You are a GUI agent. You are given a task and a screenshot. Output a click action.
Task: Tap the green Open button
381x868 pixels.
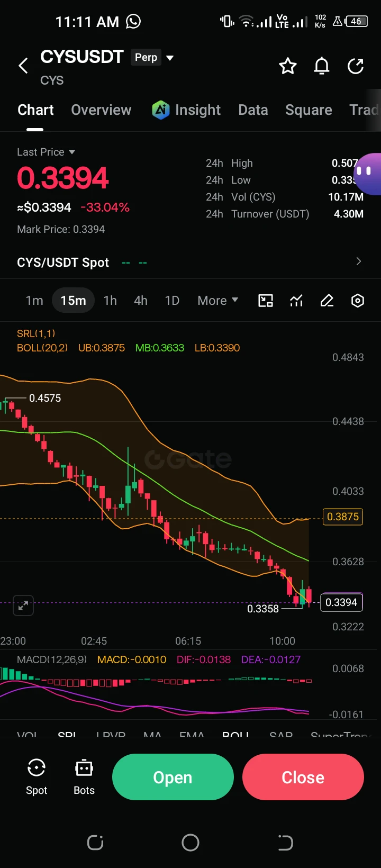coord(173,777)
